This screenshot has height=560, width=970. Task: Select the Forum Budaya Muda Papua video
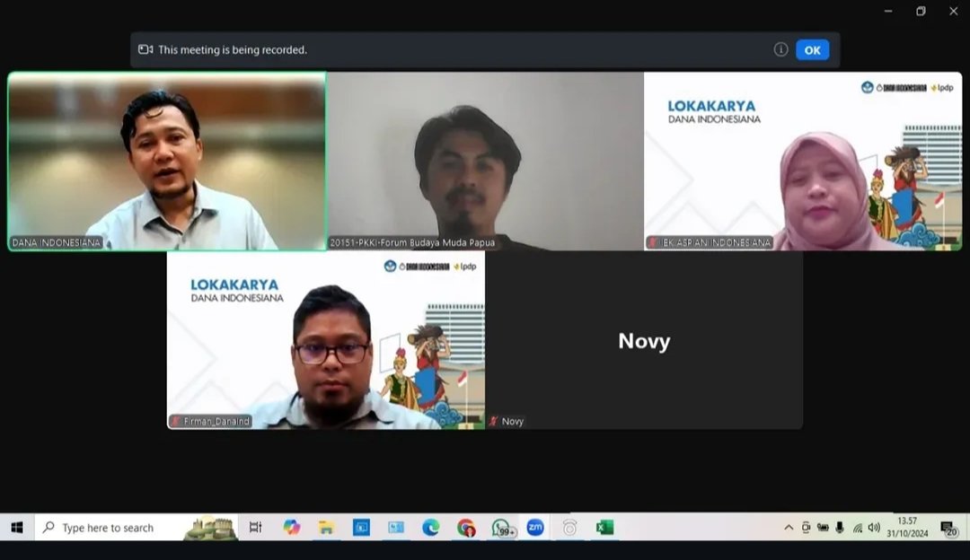tap(485, 162)
